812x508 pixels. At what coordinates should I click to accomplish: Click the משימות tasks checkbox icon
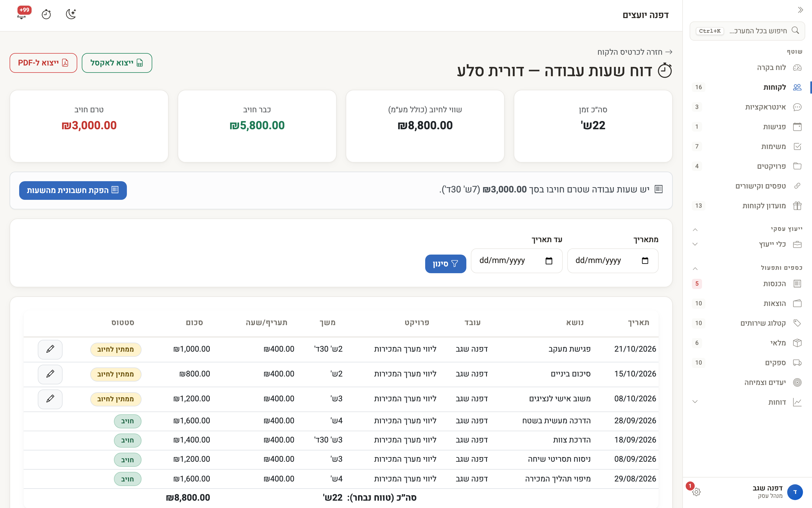(797, 146)
